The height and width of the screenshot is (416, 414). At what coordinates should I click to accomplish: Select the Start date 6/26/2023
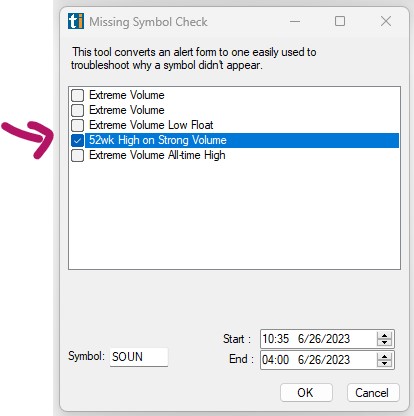[x=324, y=339]
